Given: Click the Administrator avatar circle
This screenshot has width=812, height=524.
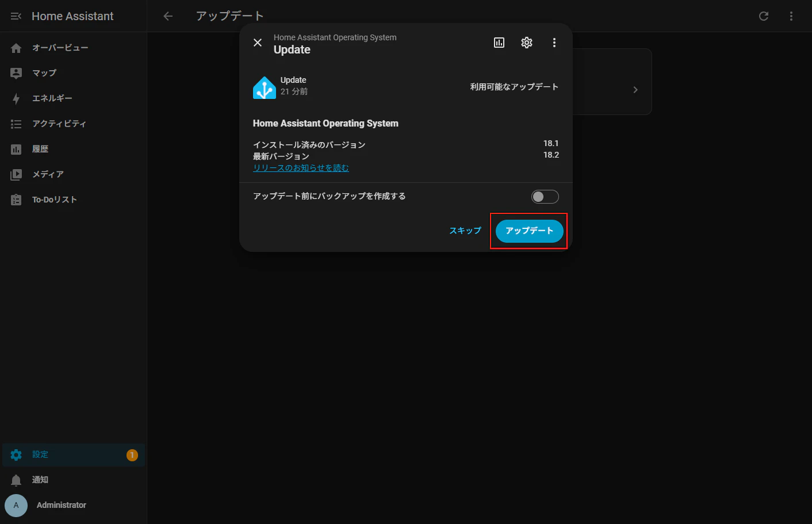Looking at the screenshot, I should coord(16,506).
